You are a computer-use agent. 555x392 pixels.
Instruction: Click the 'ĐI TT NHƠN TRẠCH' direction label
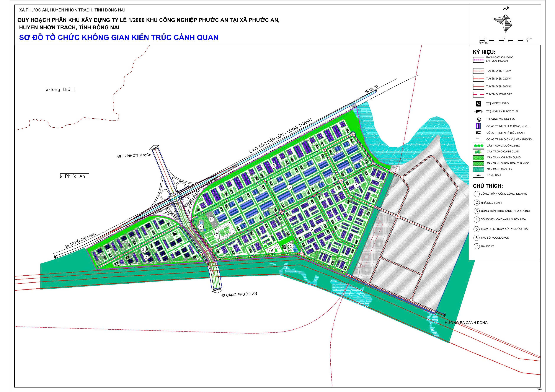pos(134,156)
